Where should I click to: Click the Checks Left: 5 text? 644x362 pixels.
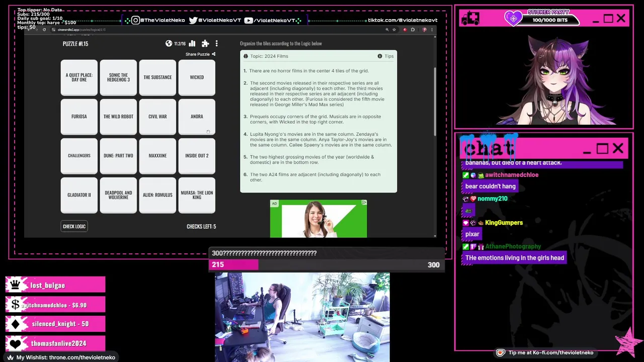click(x=201, y=226)
